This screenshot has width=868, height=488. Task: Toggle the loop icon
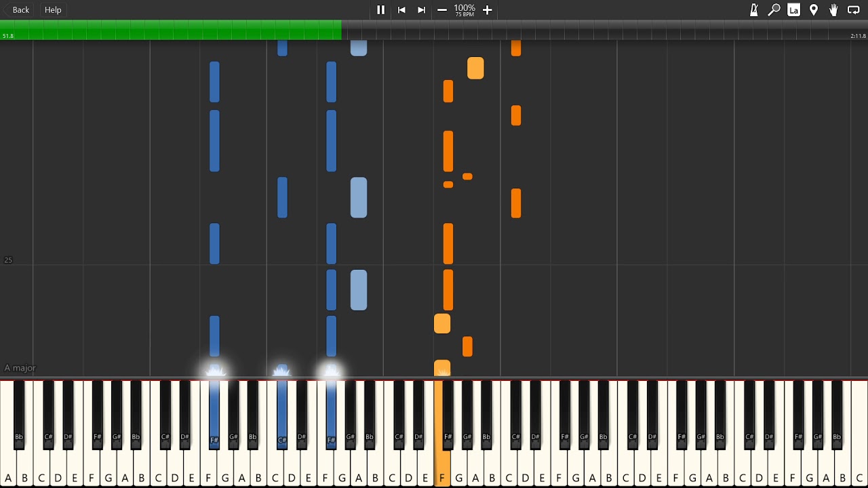854,10
